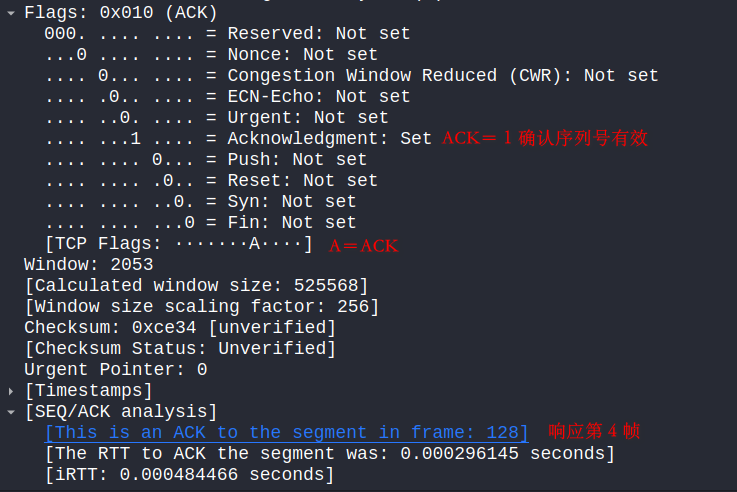Select the Syn: Not set row

point(200,202)
